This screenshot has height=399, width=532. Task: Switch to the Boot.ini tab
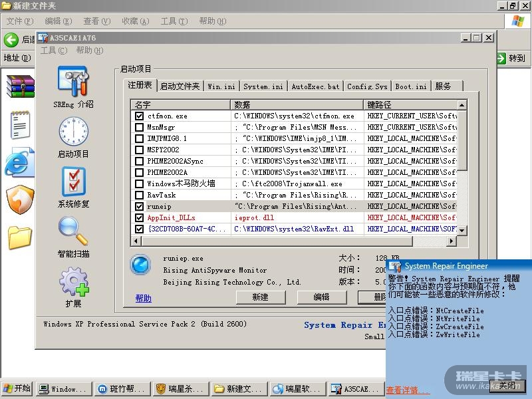tap(411, 86)
